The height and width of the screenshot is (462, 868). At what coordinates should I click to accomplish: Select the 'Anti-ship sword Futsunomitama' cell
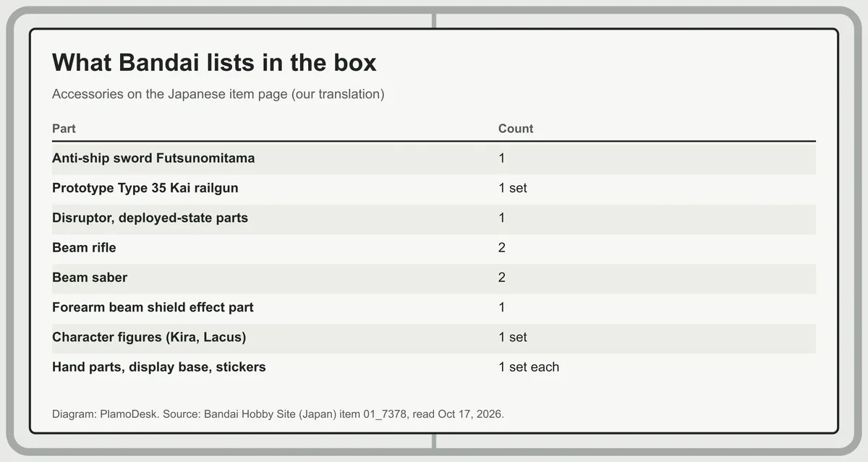tap(153, 158)
